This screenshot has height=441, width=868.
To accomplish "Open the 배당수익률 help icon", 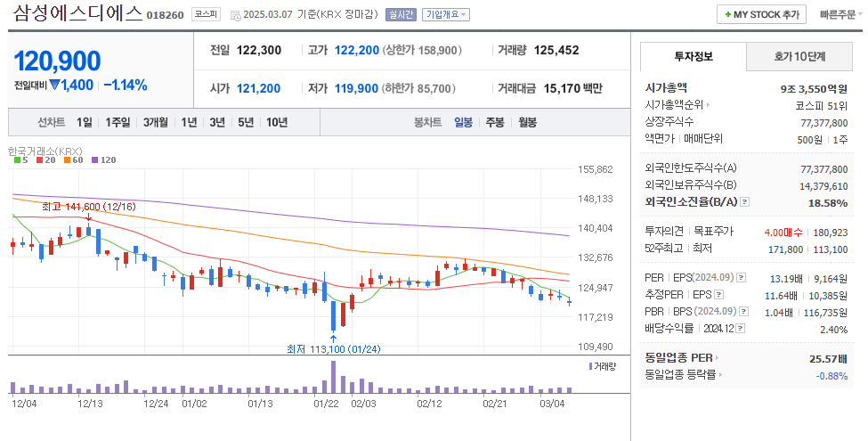I will (x=740, y=329).
